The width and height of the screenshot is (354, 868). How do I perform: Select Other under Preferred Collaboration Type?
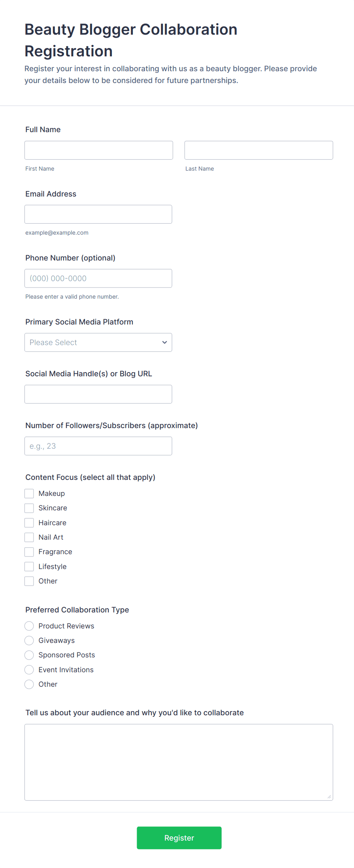coord(29,684)
